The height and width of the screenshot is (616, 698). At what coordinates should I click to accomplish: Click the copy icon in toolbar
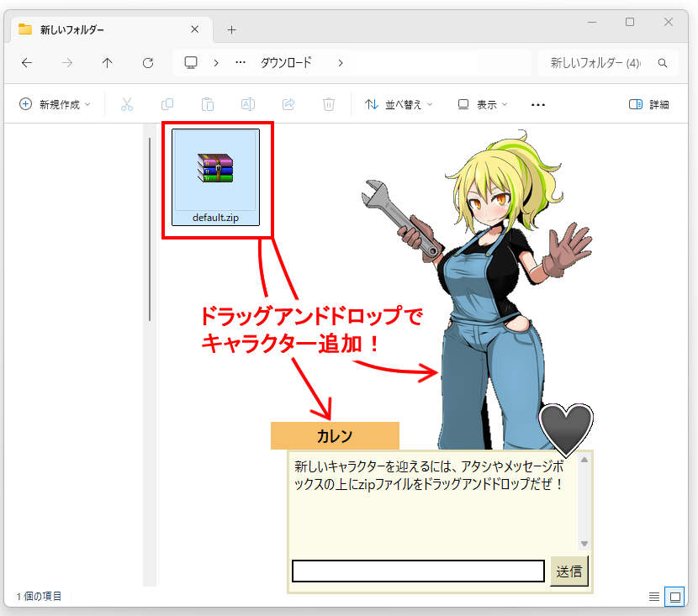tap(167, 104)
